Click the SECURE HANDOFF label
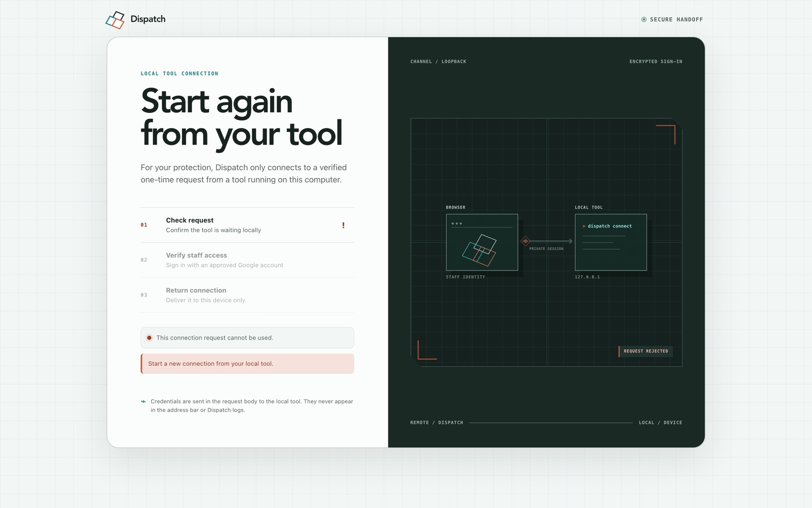 (676, 19)
